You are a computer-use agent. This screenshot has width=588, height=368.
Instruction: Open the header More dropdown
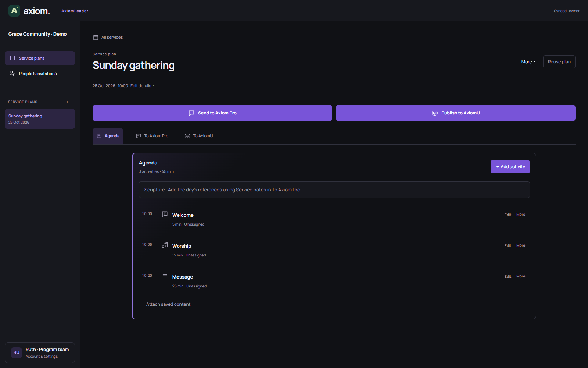click(528, 62)
